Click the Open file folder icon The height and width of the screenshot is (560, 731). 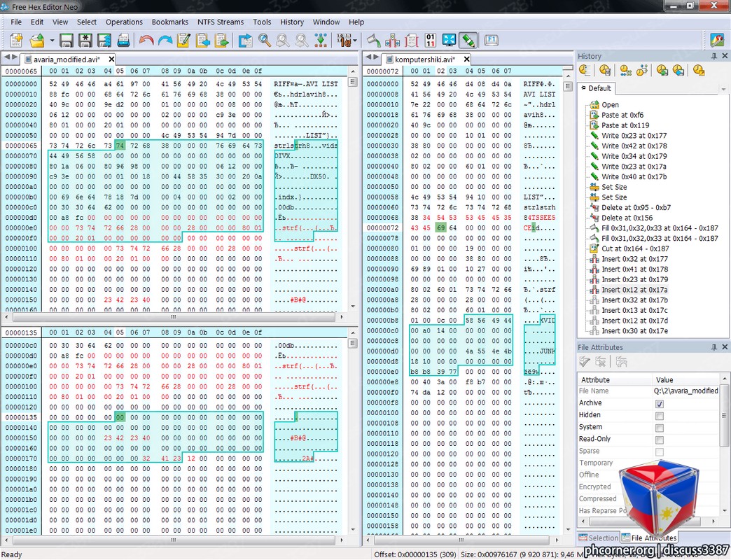point(37,41)
